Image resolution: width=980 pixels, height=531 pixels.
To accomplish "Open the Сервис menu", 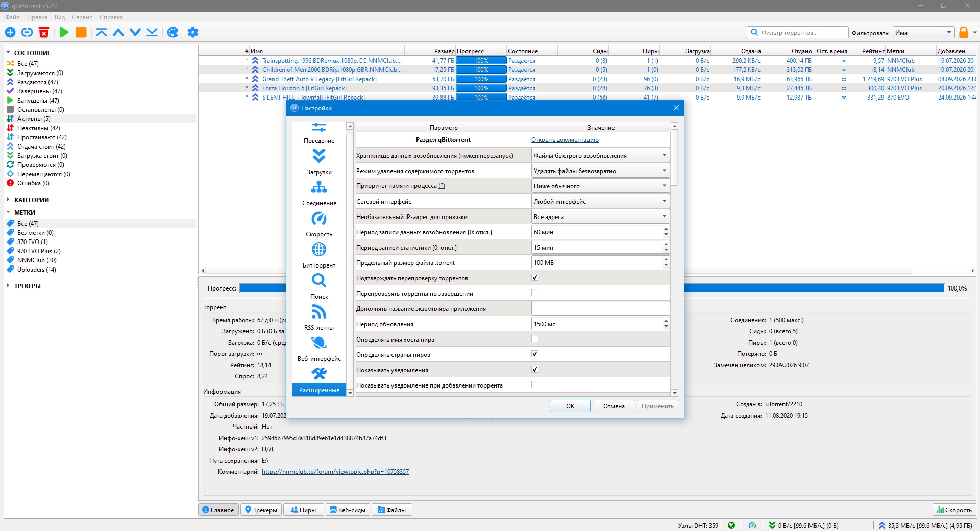I will point(82,17).
